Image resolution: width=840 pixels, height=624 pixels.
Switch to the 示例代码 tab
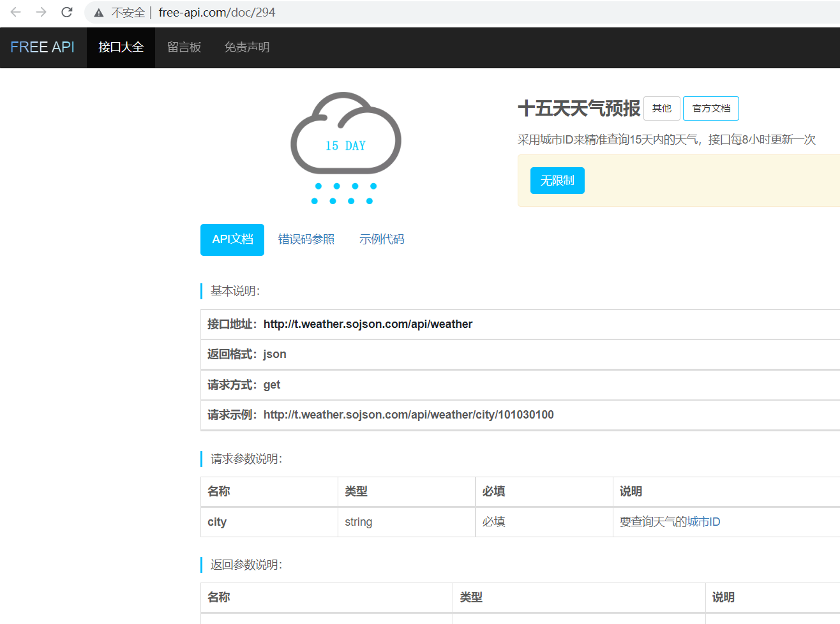tap(382, 239)
